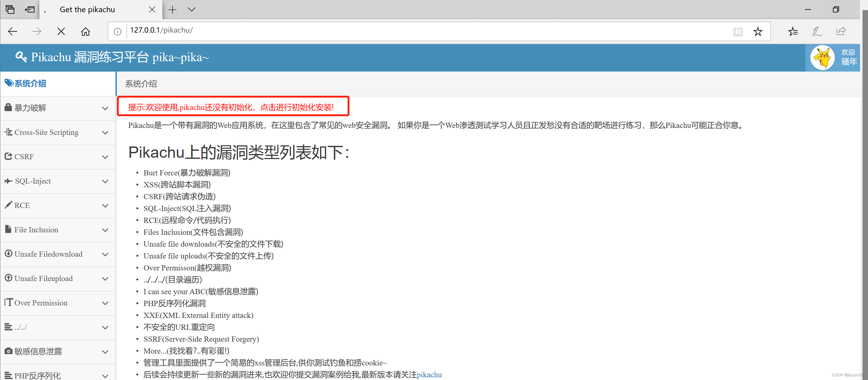
Task: Switch to the Get the pikachu tab
Action: [x=87, y=9]
